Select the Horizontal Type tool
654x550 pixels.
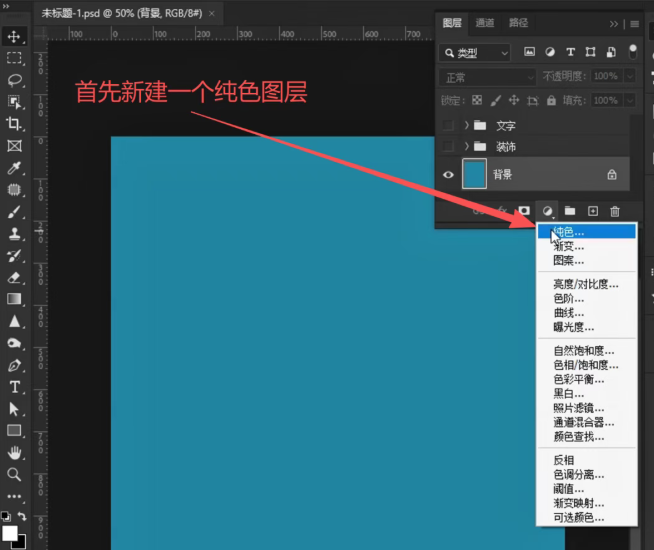click(x=14, y=387)
